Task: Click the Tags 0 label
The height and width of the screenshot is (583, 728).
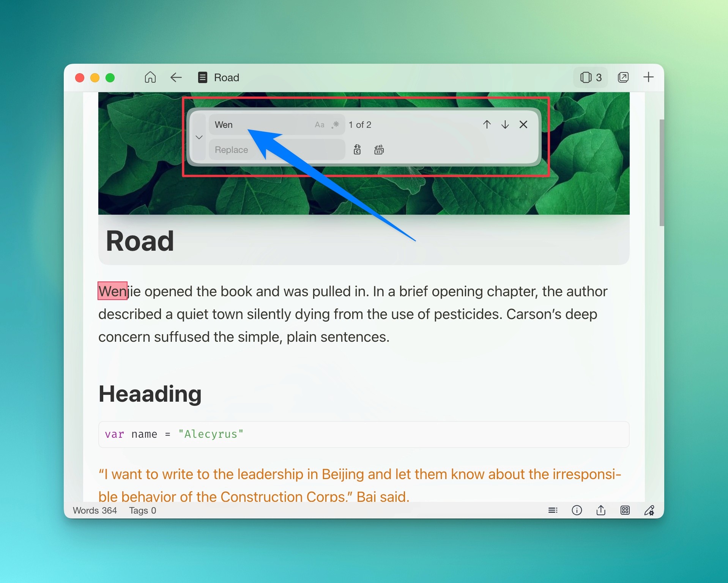Action: pyautogui.click(x=143, y=511)
